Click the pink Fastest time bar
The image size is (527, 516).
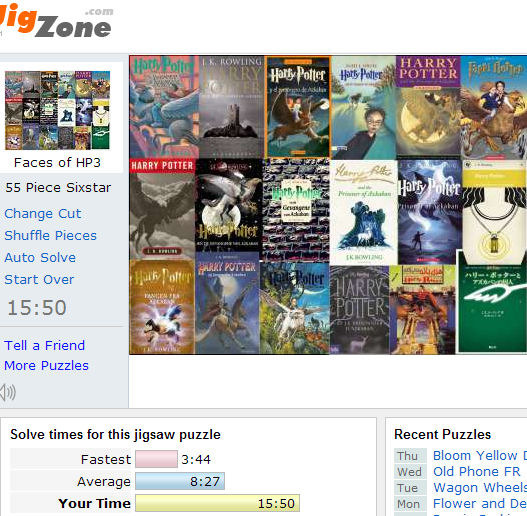(156, 459)
